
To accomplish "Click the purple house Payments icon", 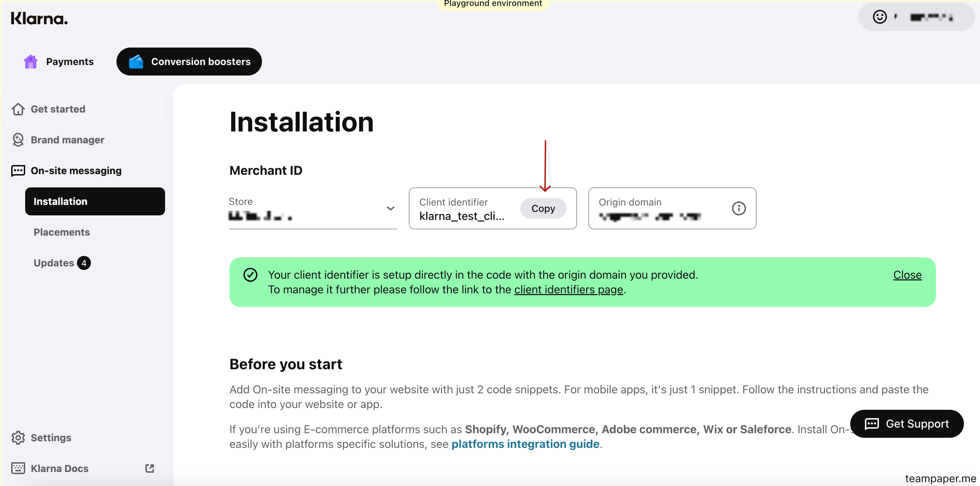I will [x=30, y=62].
